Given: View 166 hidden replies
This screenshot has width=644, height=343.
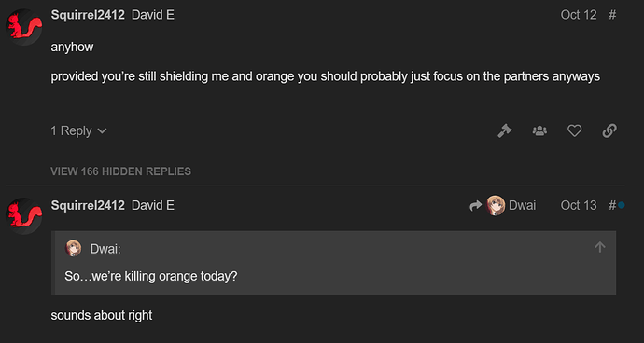Looking at the screenshot, I should pos(120,171).
